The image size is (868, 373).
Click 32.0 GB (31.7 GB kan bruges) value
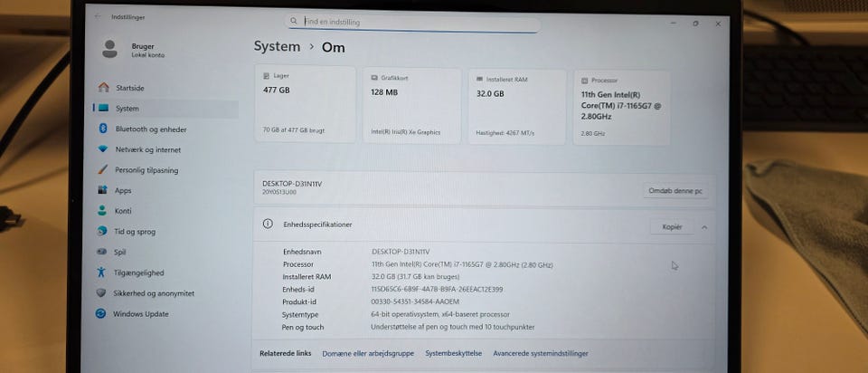[x=415, y=276]
